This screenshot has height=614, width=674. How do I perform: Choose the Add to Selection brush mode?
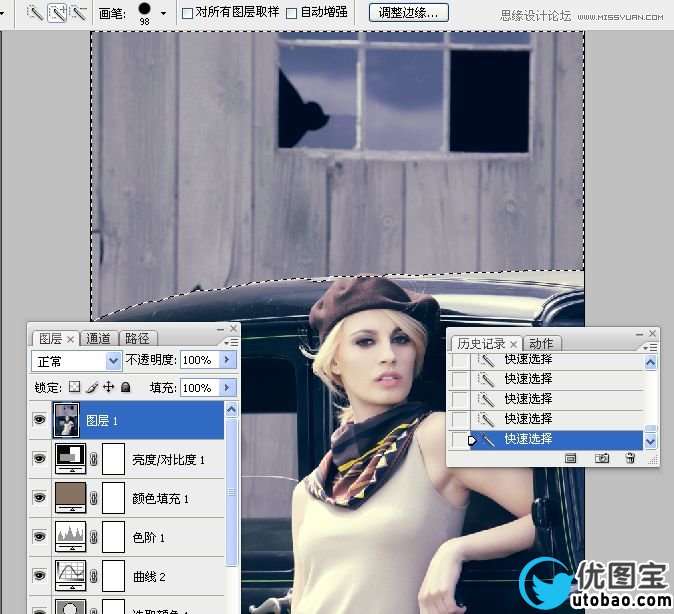point(57,13)
